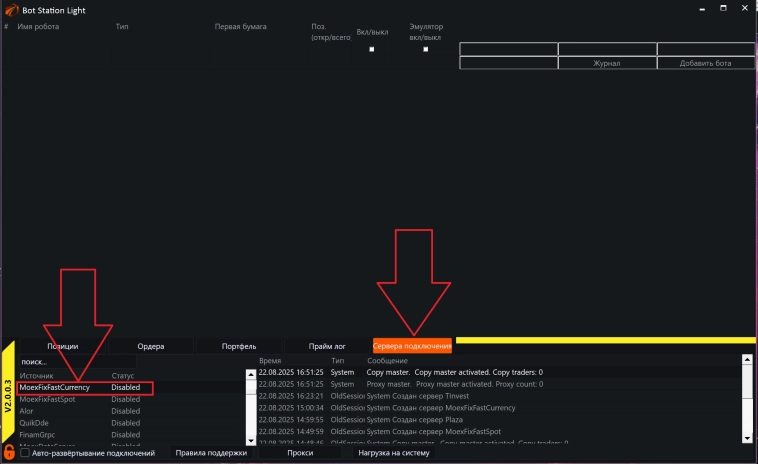This screenshot has width=758, height=464.
Task: Open the Позиции tab
Action: click(x=63, y=346)
